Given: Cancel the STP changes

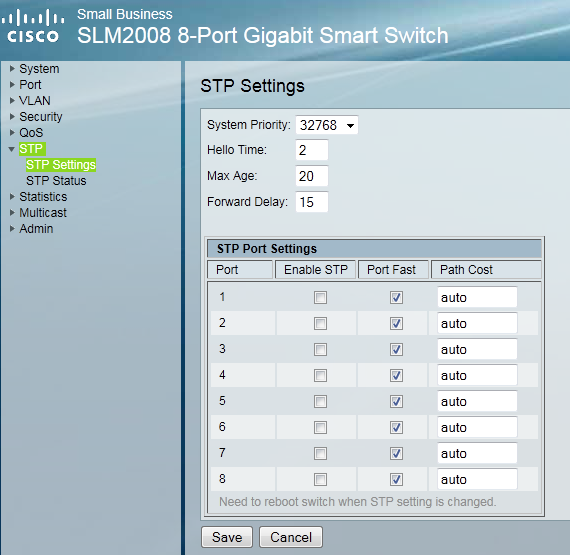Looking at the screenshot, I should click(291, 537).
